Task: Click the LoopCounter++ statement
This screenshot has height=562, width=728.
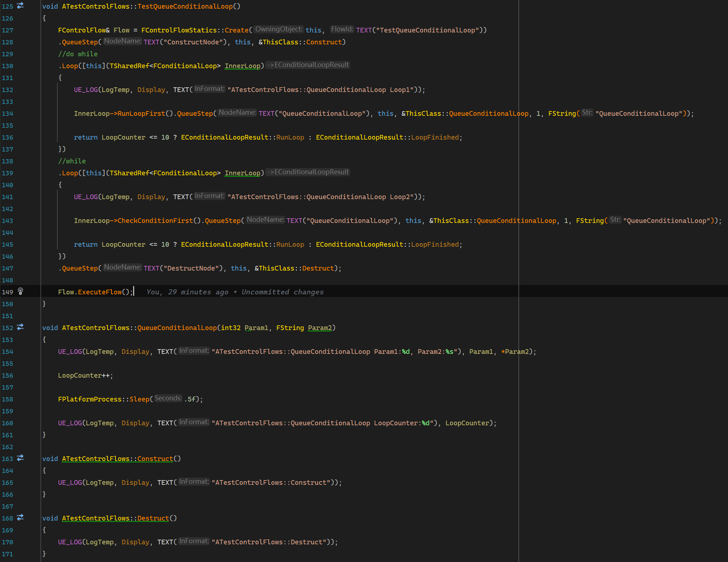Action: [85, 376]
